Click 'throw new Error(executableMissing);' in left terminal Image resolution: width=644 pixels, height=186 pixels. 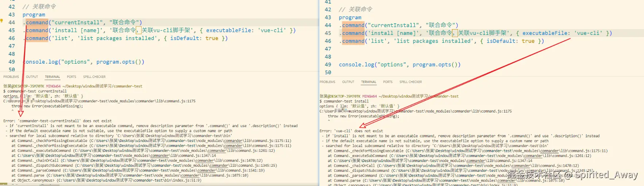tap(47, 106)
